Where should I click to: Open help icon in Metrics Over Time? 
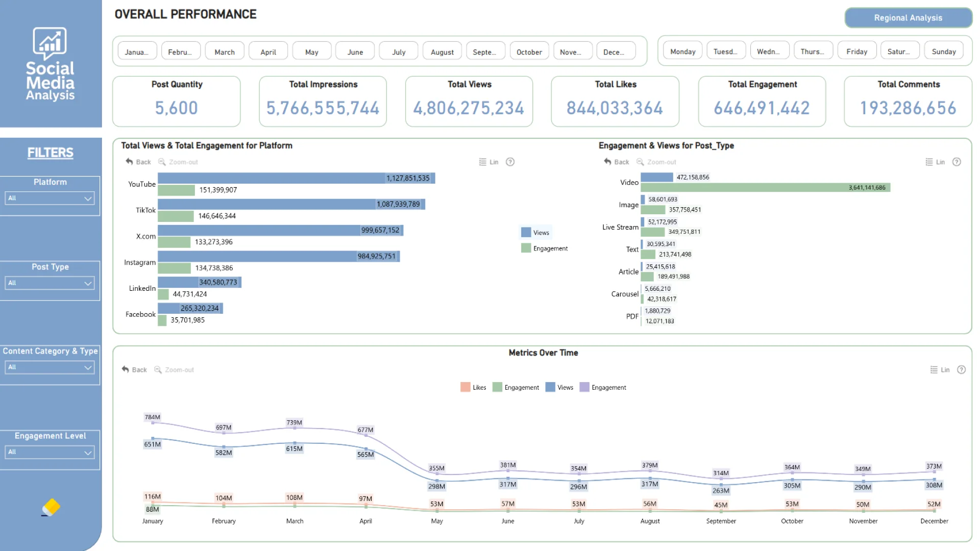(x=961, y=369)
